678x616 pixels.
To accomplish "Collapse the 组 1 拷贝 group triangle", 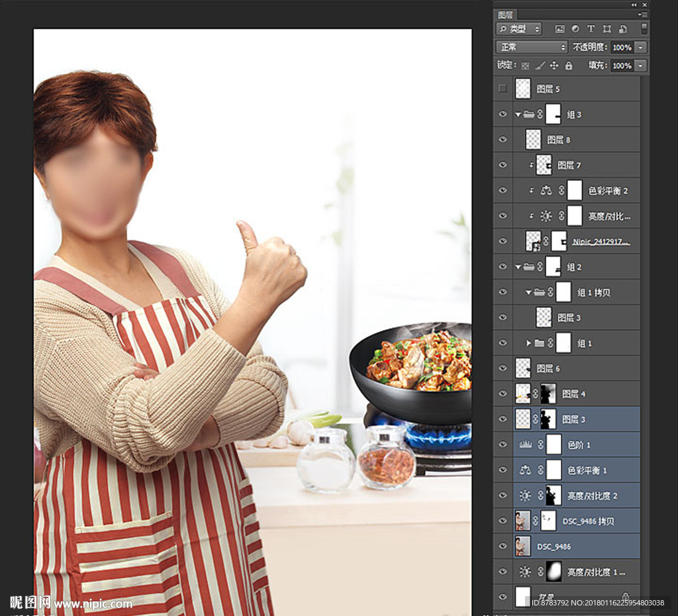I will tap(528, 293).
